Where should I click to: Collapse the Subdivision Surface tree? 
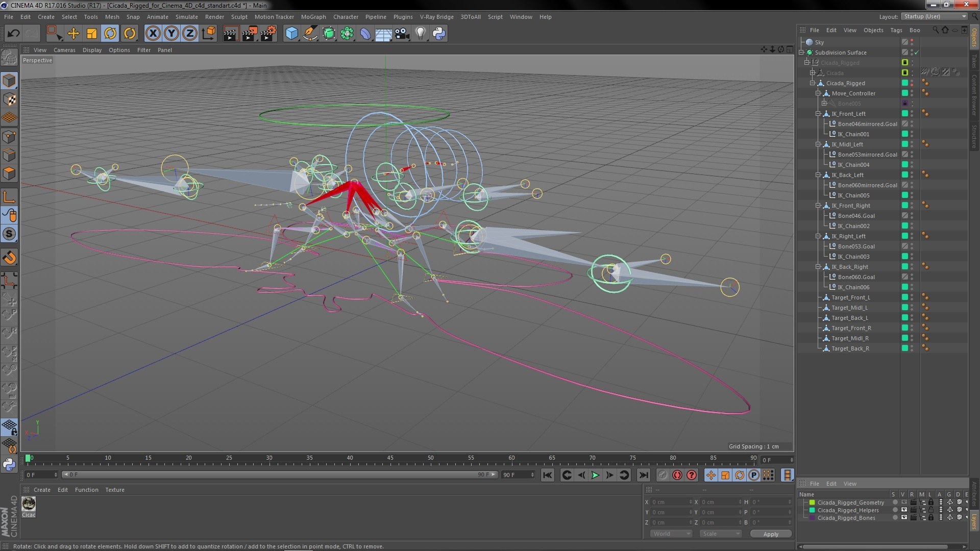(802, 53)
